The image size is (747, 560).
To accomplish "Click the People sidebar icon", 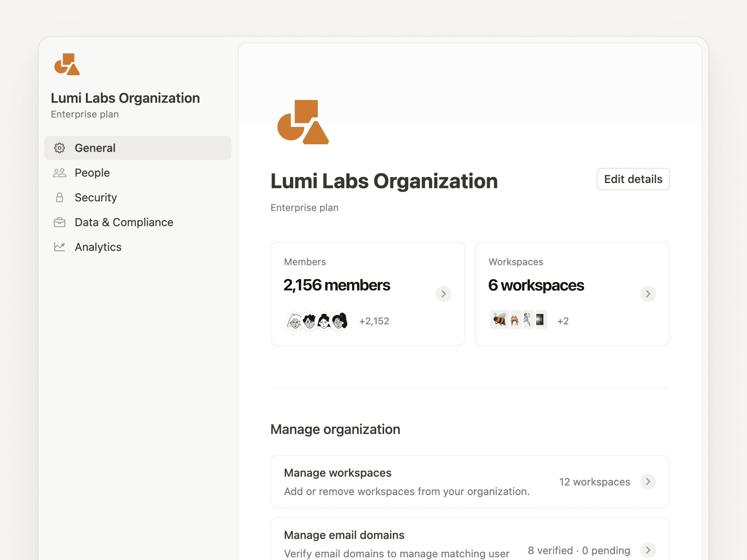I will pos(60,172).
